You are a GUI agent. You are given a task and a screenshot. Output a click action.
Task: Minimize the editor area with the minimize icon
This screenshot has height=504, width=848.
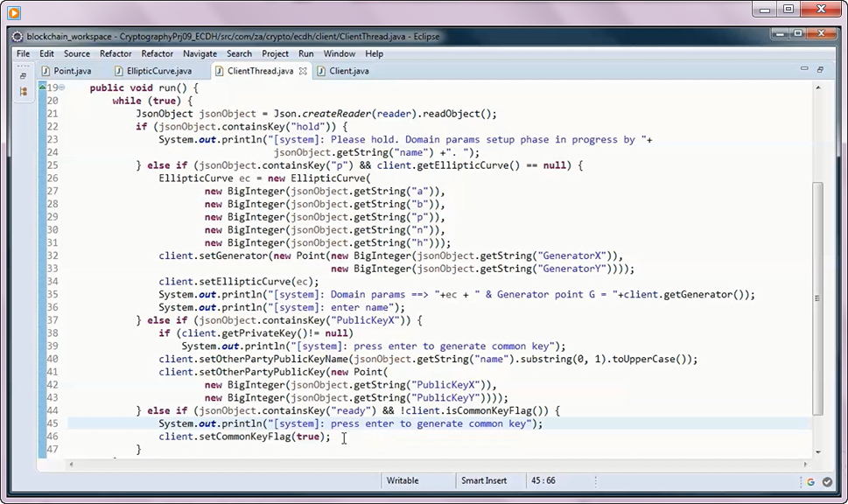coord(804,69)
